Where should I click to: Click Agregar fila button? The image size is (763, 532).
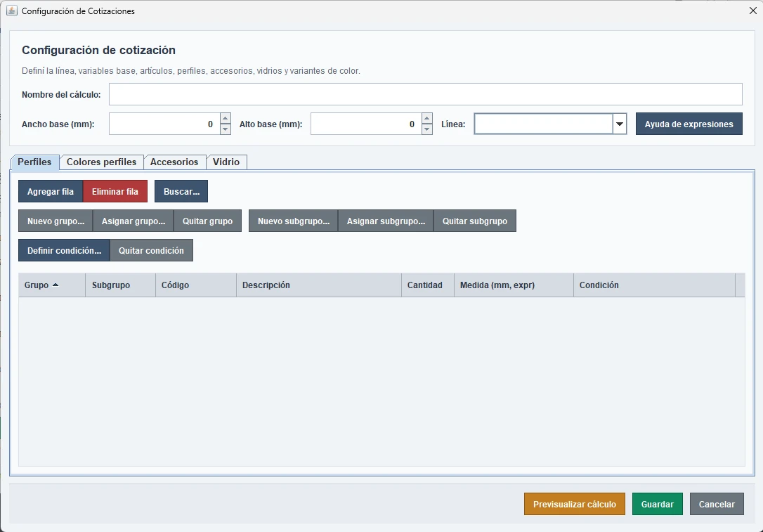coord(51,191)
